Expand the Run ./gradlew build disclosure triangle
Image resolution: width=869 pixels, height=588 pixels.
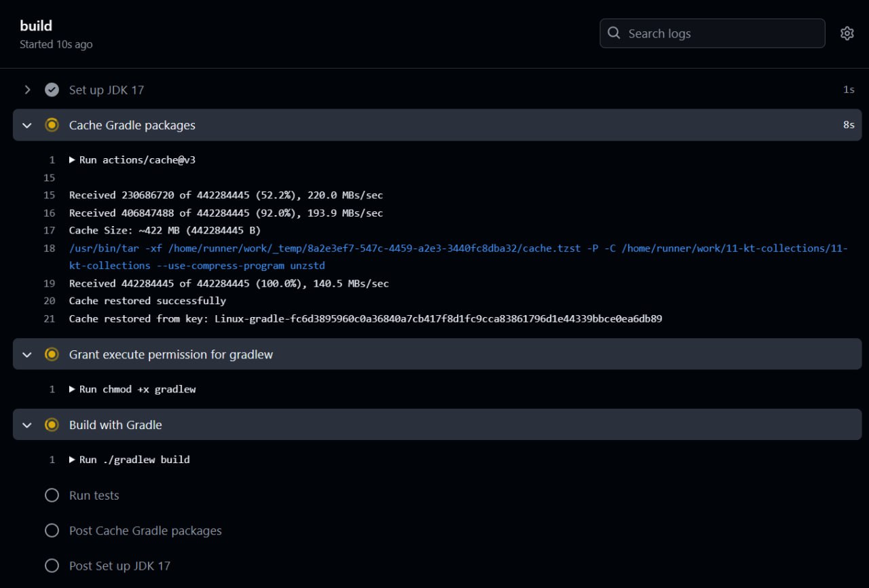(x=72, y=460)
